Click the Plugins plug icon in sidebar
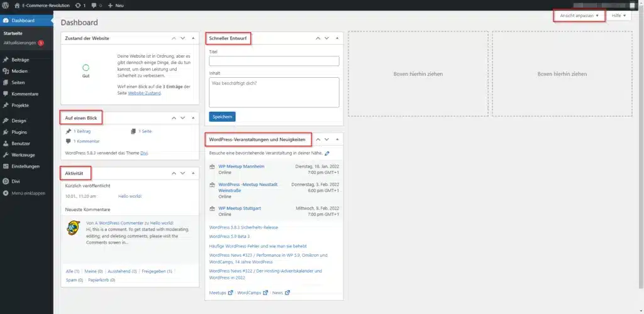Screen dimensions: 644x314 click(x=5, y=133)
